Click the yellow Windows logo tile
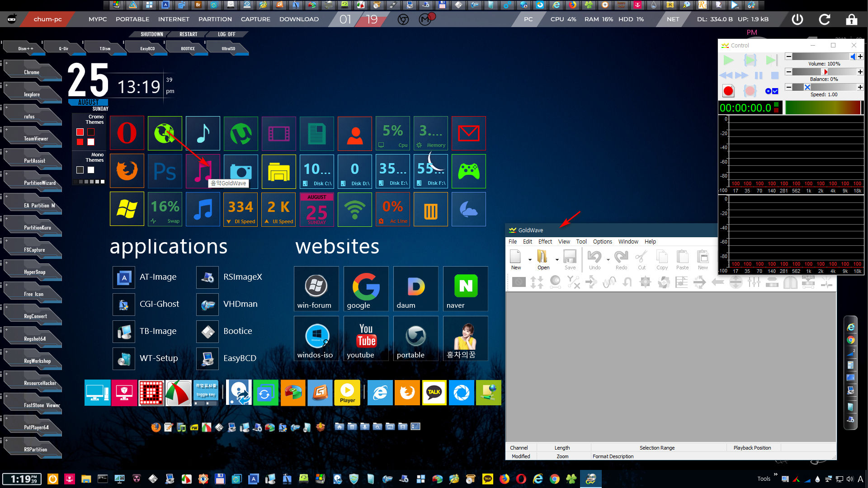 (x=127, y=209)
